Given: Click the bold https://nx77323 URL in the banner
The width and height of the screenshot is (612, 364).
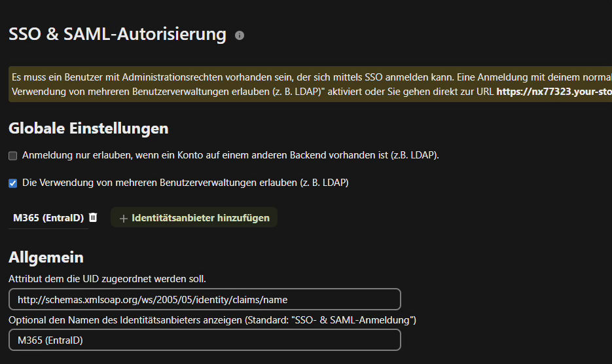Looking at the screenshot, I should (x=554, y=92).
